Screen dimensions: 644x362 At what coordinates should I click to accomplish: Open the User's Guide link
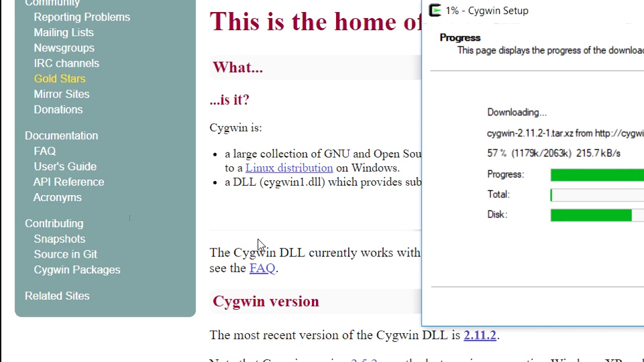[x=65, y=166]
